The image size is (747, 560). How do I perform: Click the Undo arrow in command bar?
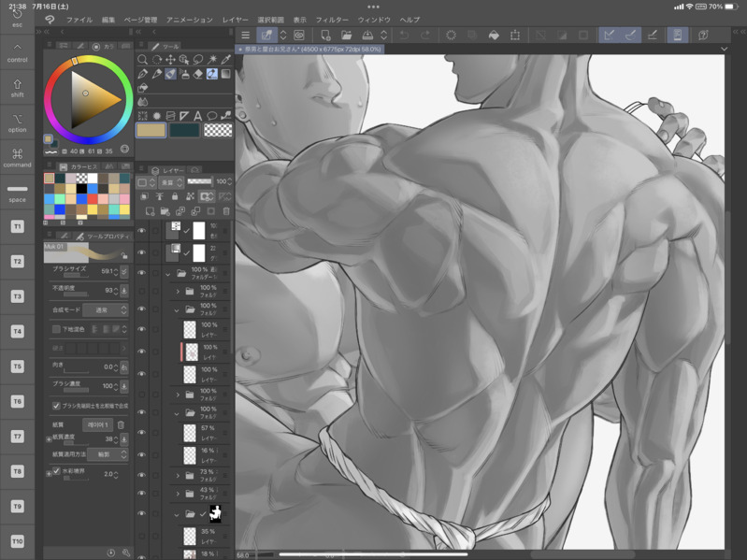coord(404,36)
